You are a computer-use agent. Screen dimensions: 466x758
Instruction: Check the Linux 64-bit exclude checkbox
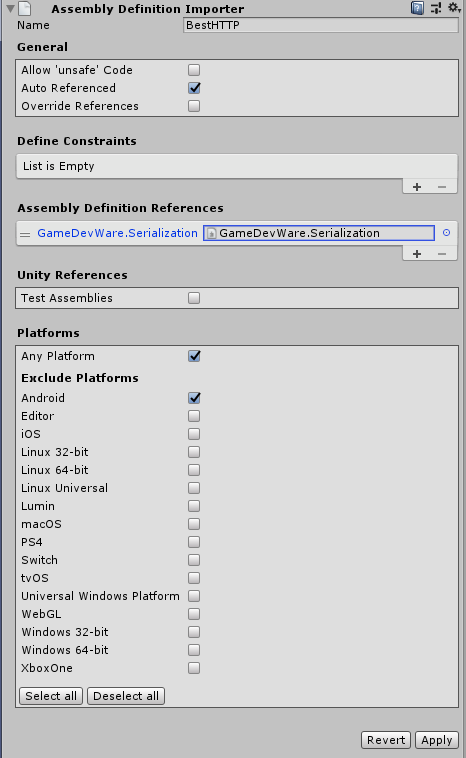pos(194,470)
